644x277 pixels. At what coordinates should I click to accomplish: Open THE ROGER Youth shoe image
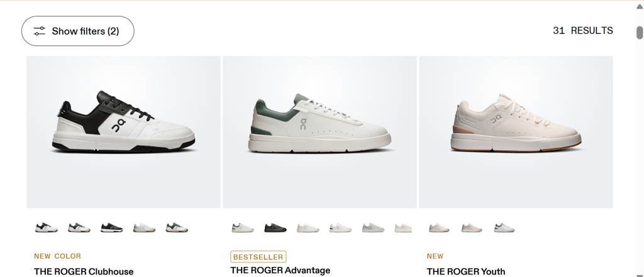516,132
